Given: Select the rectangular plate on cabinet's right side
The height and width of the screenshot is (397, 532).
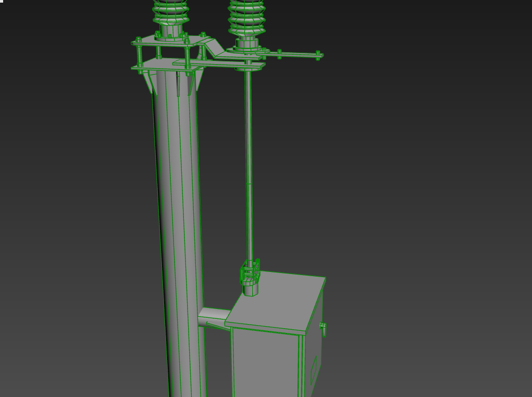Looking at the screenshot, I should pos(314,369).
